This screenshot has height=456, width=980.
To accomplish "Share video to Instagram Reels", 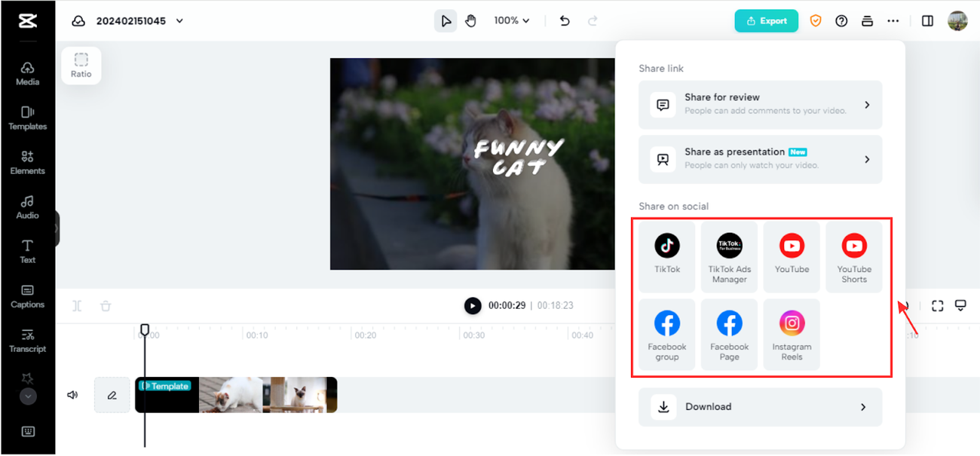I will point(792,334).
